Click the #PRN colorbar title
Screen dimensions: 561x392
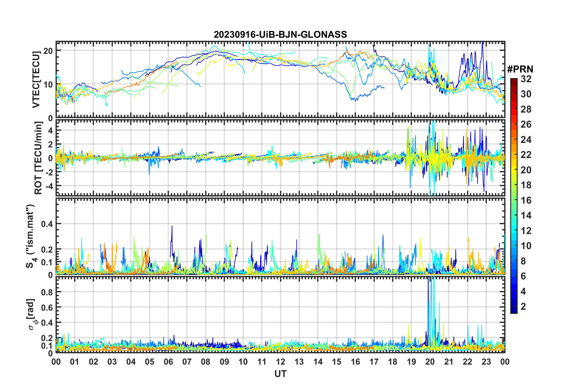520,69
